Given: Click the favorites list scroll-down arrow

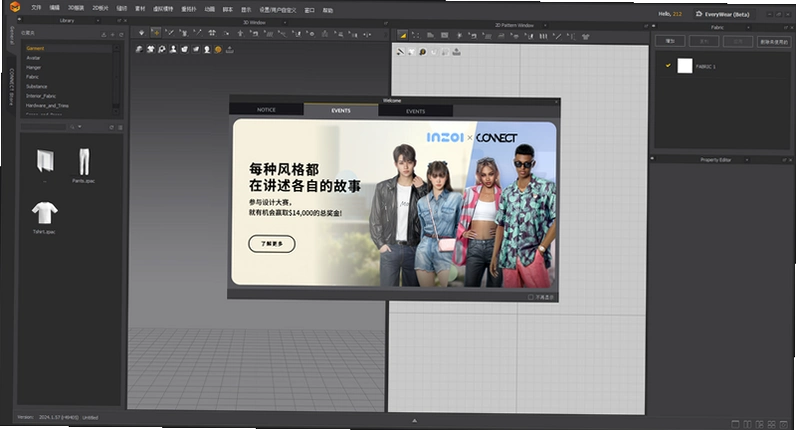Looking at the screenshot, I should [x=116, y=111].
